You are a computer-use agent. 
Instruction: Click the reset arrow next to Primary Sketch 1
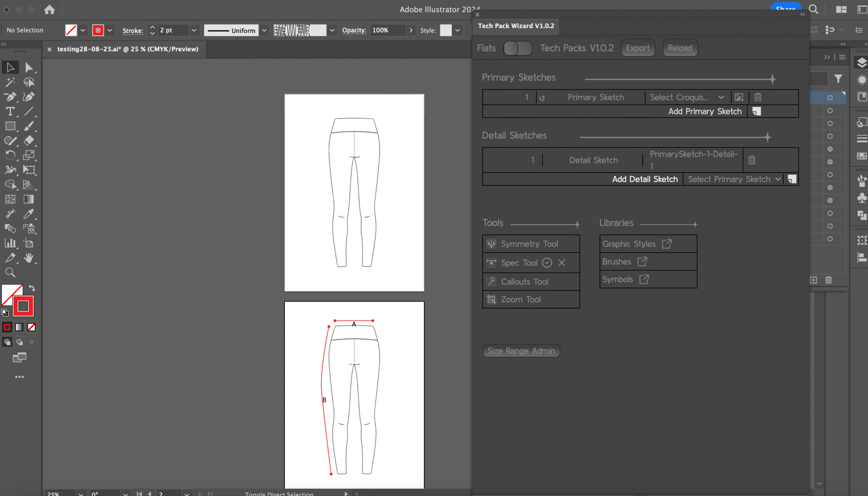point(542,98)
